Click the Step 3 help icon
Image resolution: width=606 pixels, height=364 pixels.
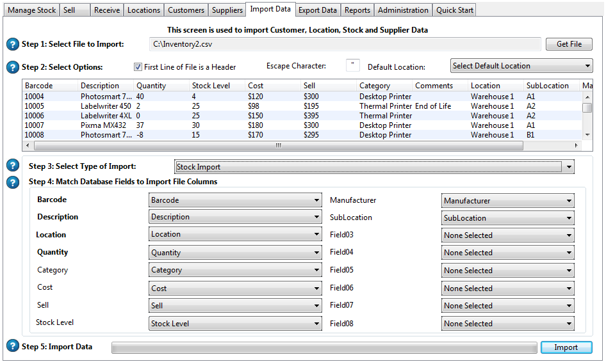click(13, 166)
